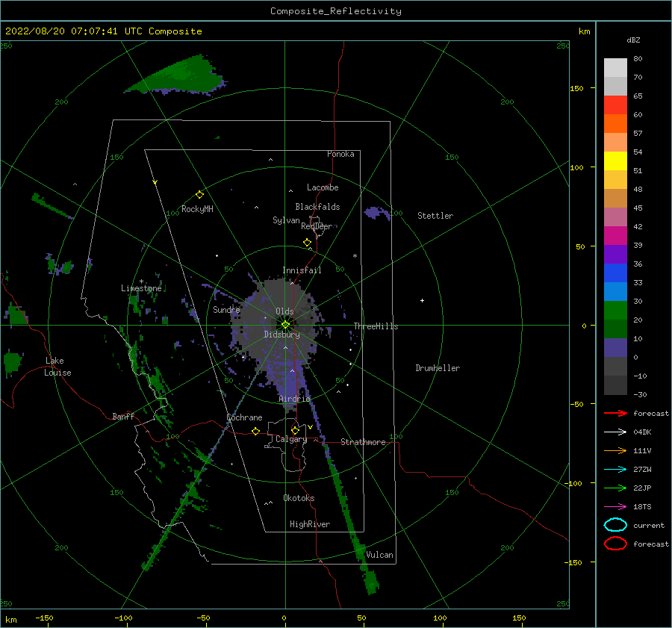Viewport: 672px width, 628px height.
Task: Click the orange 111V arrow icon
Action: (615, 450)
